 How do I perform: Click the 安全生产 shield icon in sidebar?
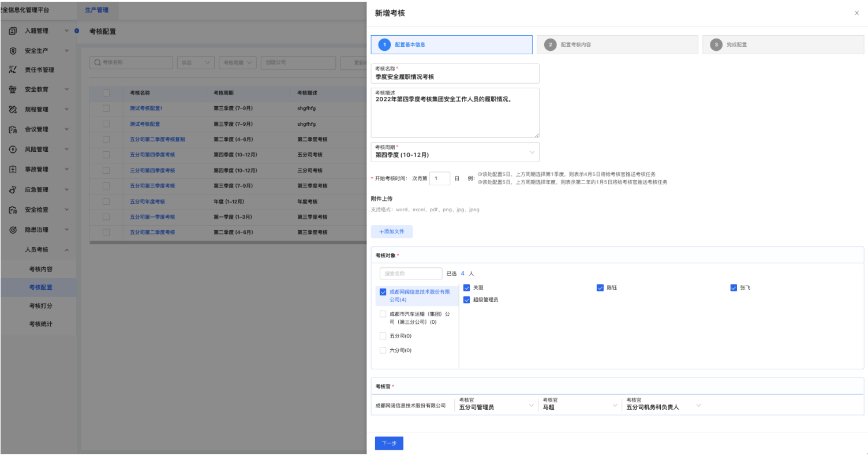[x=13, y=51]
